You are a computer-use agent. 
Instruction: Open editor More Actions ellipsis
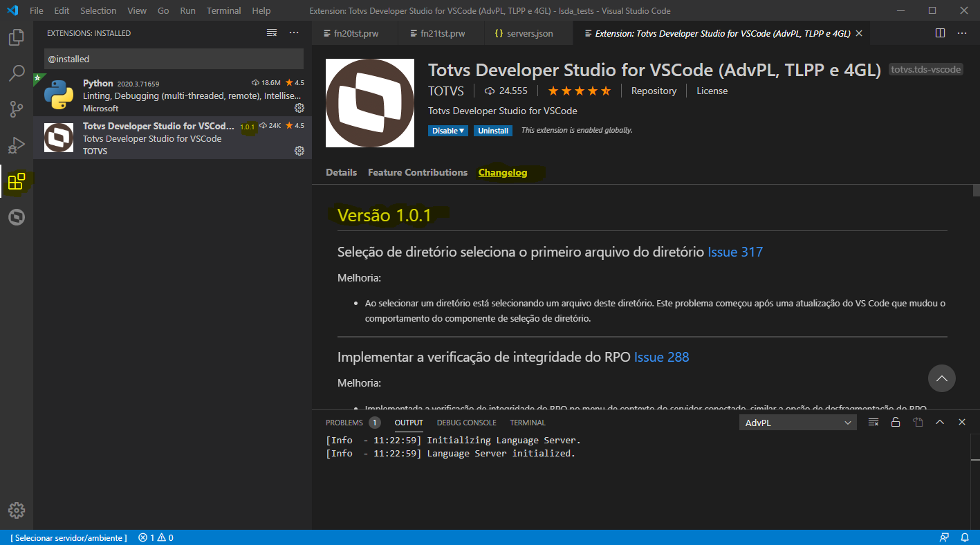[x=962, y=33]
